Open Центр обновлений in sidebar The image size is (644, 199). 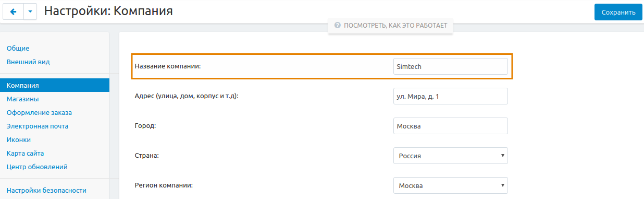tap(37, 167)
